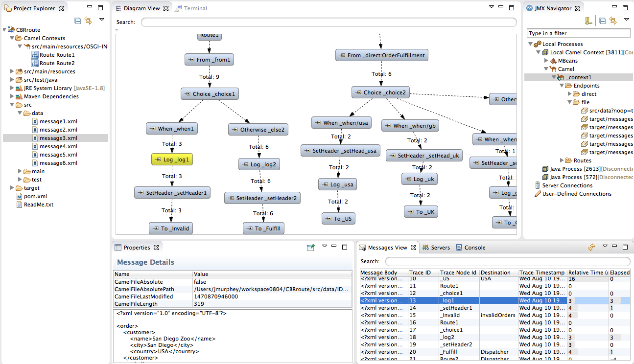Refresh the Messages View

click(x=591, y=248)
